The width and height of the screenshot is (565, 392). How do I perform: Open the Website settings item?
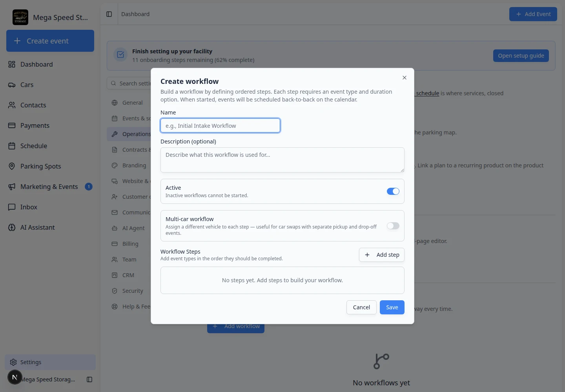(129, 181)
